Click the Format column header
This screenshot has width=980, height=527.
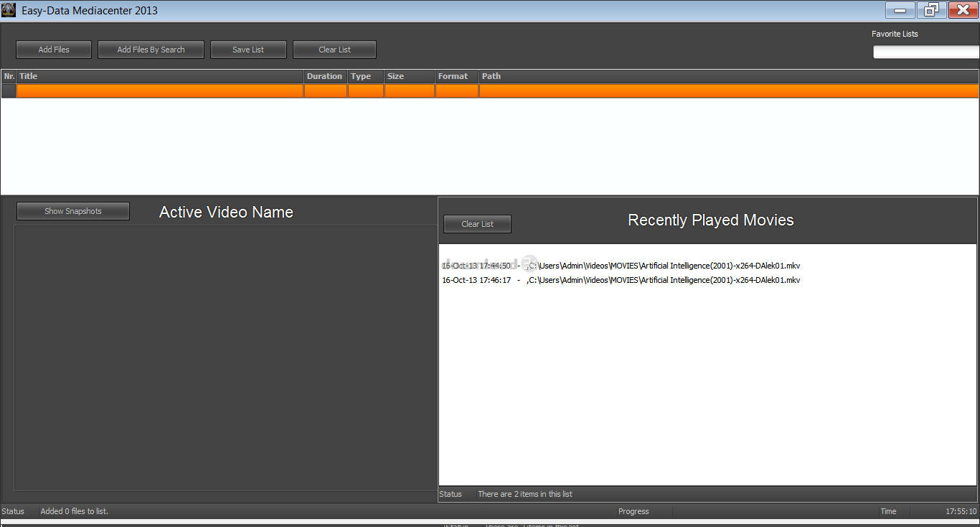click(456, 76)
